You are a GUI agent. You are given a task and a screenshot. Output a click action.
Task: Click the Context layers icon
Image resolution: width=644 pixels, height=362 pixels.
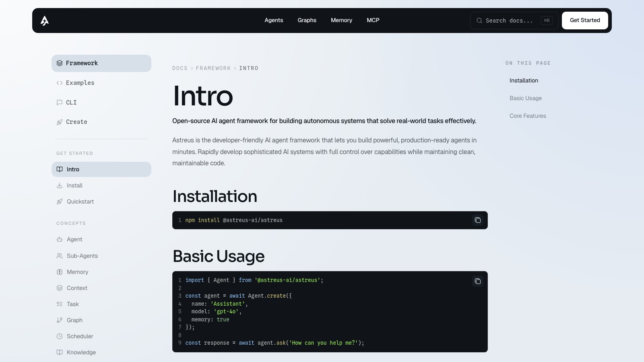point(60,288)
